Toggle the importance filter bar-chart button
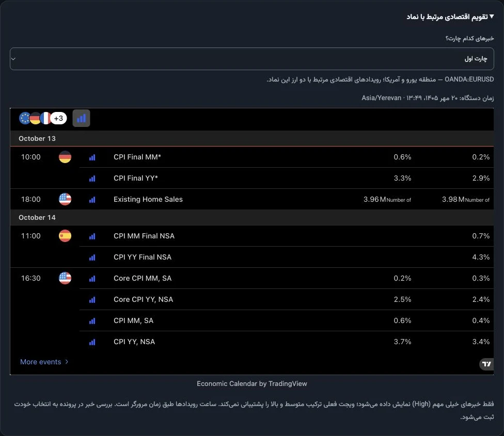This screenshot has height=436, width=504. tap(81, 118)
